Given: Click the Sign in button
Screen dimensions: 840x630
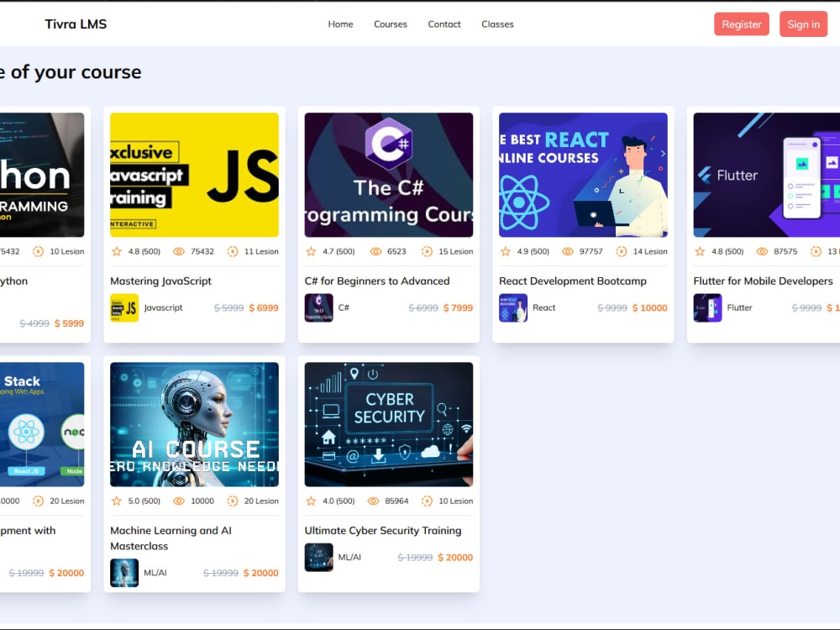Looking at the screenshot, I should point(804,24).
